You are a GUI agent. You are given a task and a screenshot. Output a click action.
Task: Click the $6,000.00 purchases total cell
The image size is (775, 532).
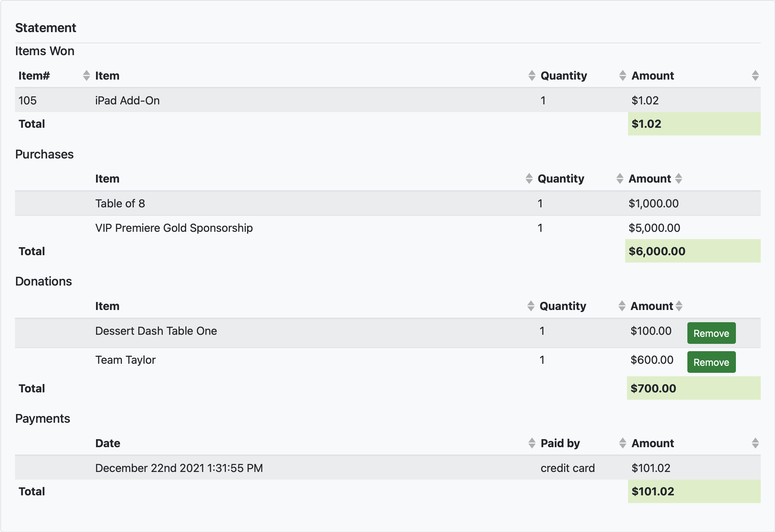click(657, 251)
